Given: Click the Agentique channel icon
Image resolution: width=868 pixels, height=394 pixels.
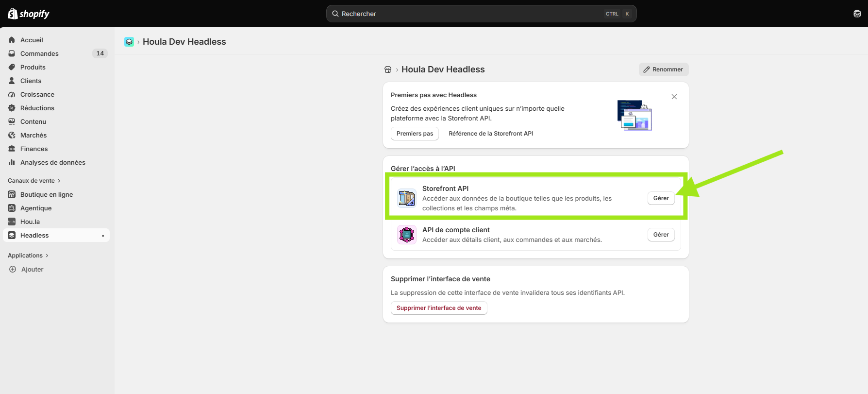Looking at the screenshot, I should tap(12, 208).
